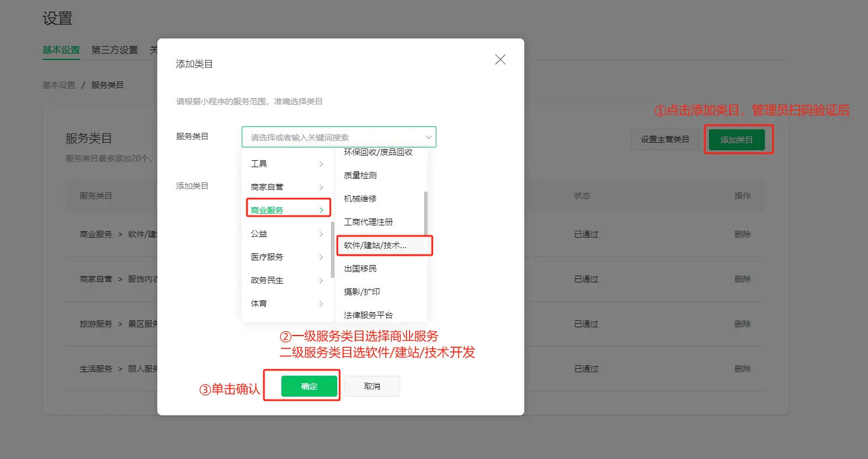Expand the 体育 category arrow
This screenshot has height=459, width=868.
coord(321,304)
